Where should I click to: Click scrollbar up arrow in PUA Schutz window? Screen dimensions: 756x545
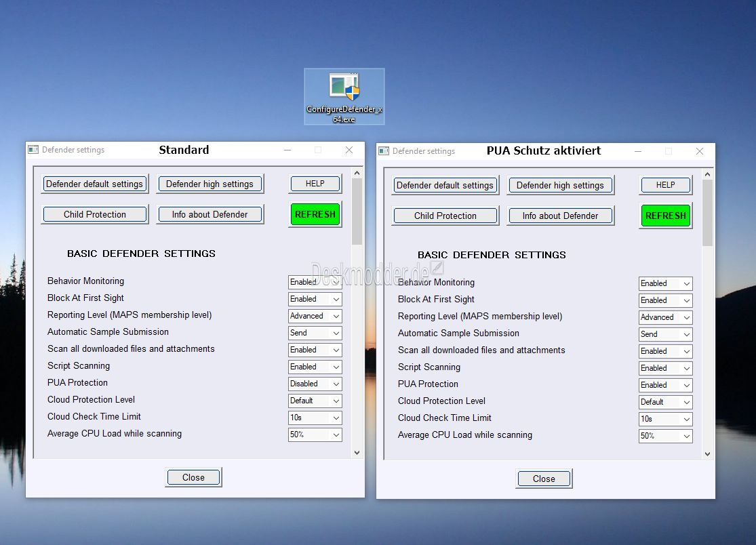pos(707,174)
